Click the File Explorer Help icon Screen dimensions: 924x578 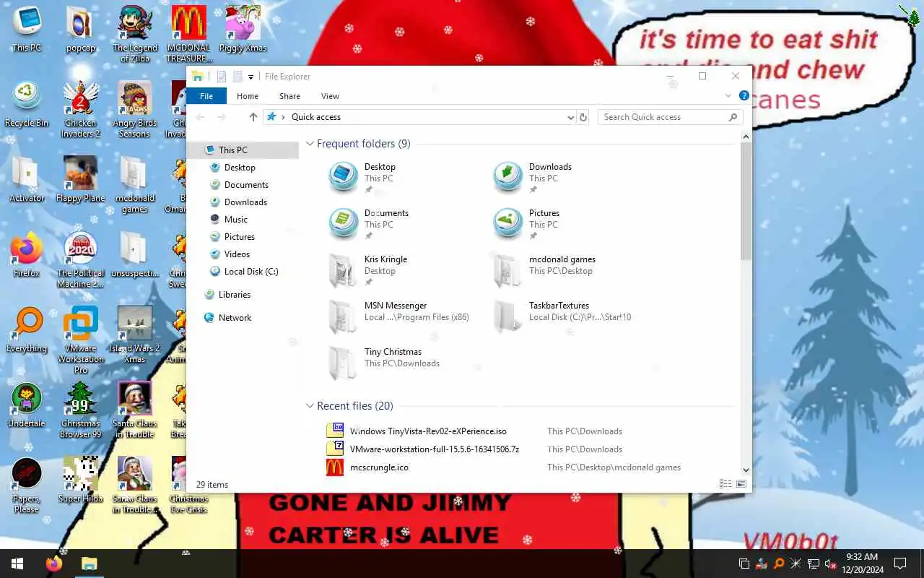[744, 95]
